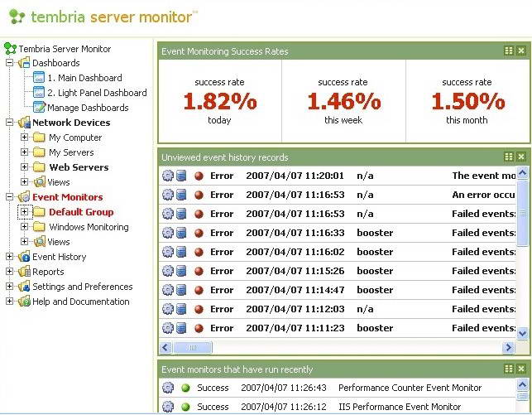Click the horizontal scrollbar thumb in records panel
This screenshot has width=532, height=415.
pos(193,347)
